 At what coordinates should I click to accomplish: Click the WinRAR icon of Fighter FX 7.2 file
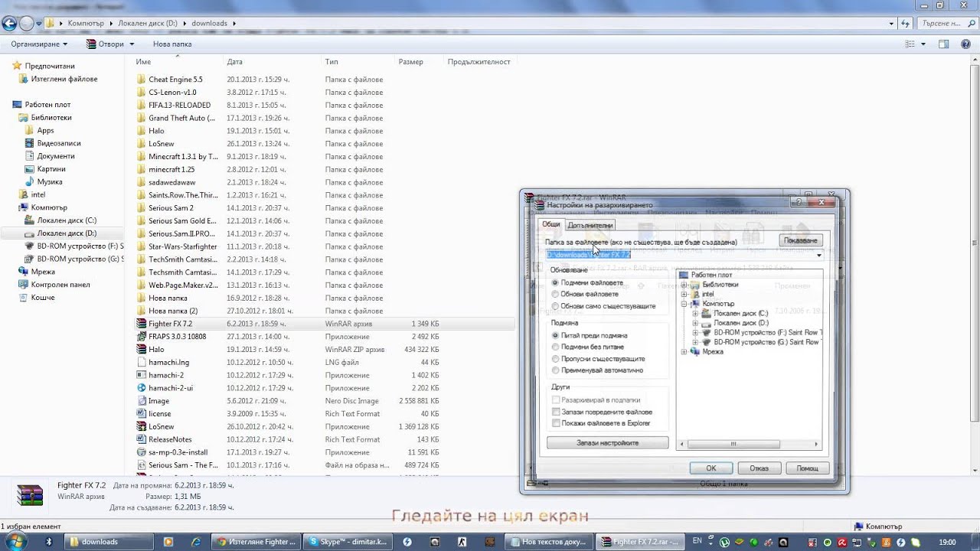142,324
